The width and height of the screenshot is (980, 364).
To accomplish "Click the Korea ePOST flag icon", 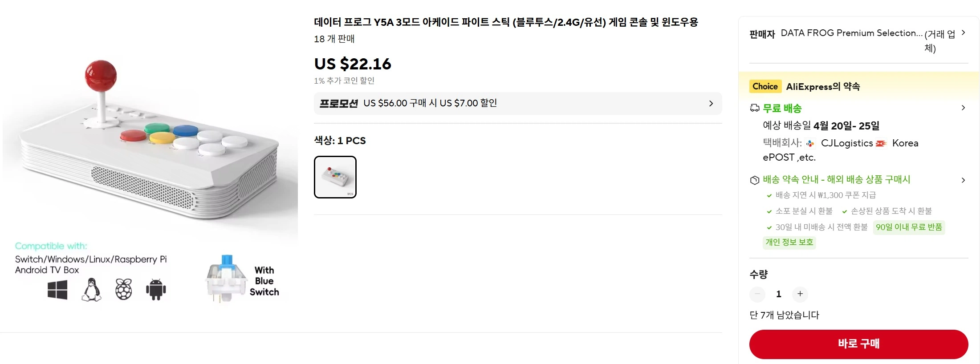I will click(x=881, y=143).
